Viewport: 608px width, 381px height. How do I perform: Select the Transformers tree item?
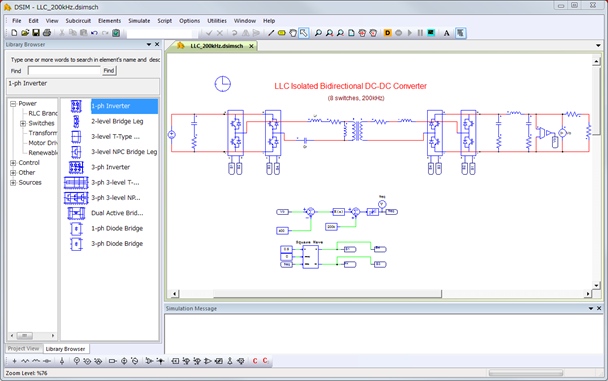[43, 133]
